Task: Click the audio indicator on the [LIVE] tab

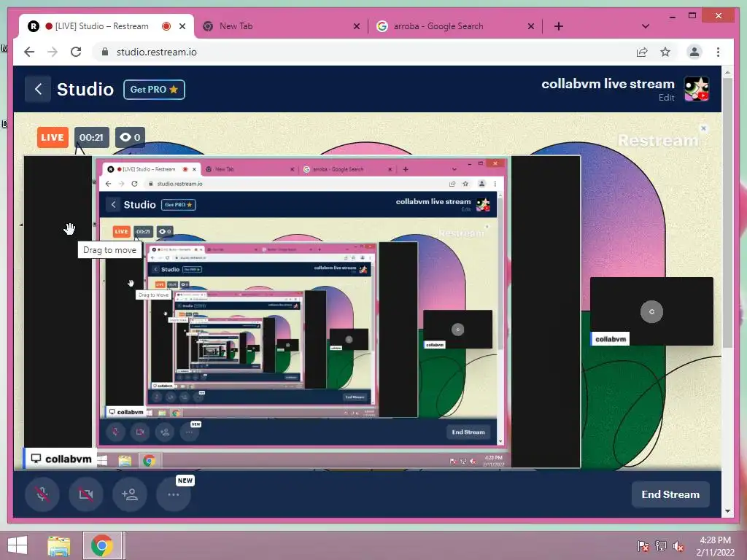Action: 166,26
